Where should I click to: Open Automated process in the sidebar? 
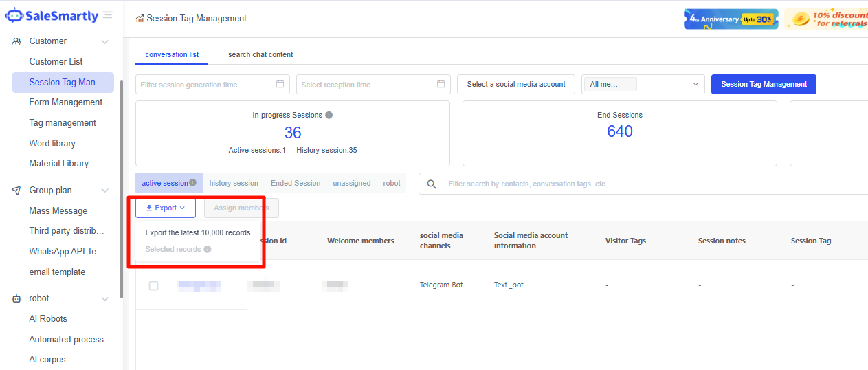67,339
